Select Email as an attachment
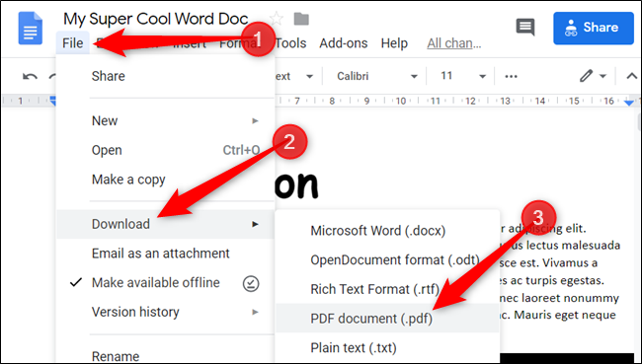642x364 pixels. pyautogui.click(x=165, y=254)
